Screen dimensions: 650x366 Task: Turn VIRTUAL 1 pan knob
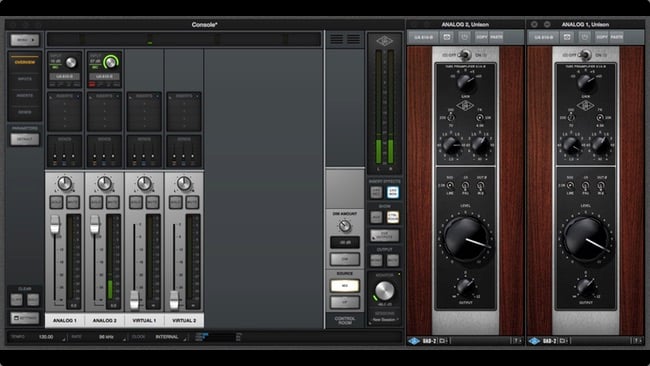click(144, 183)
